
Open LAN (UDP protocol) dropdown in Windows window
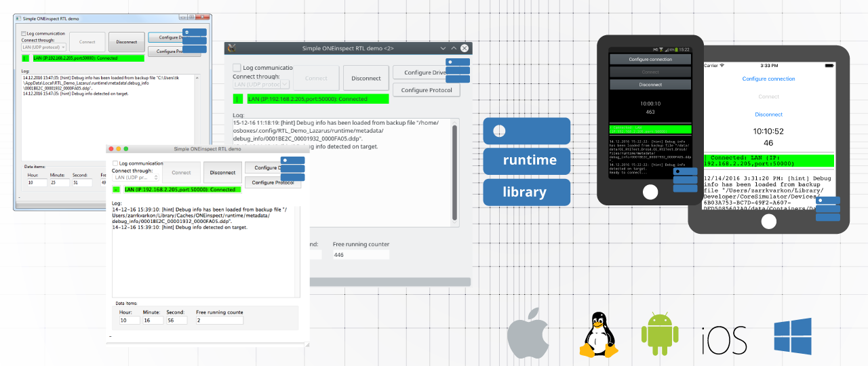44,47
